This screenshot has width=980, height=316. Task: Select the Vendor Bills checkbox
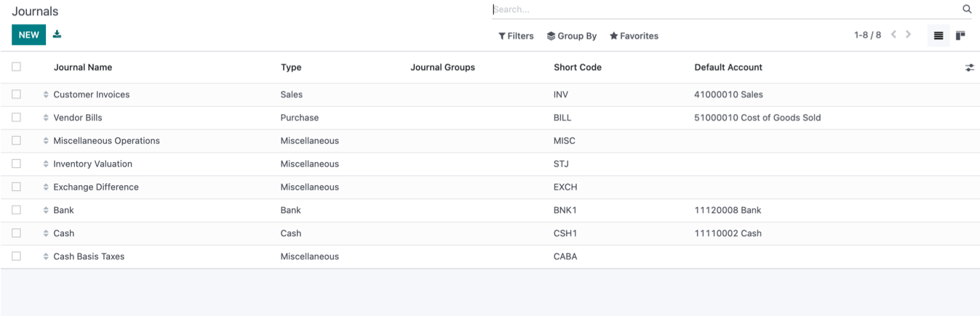pos(16,117)
